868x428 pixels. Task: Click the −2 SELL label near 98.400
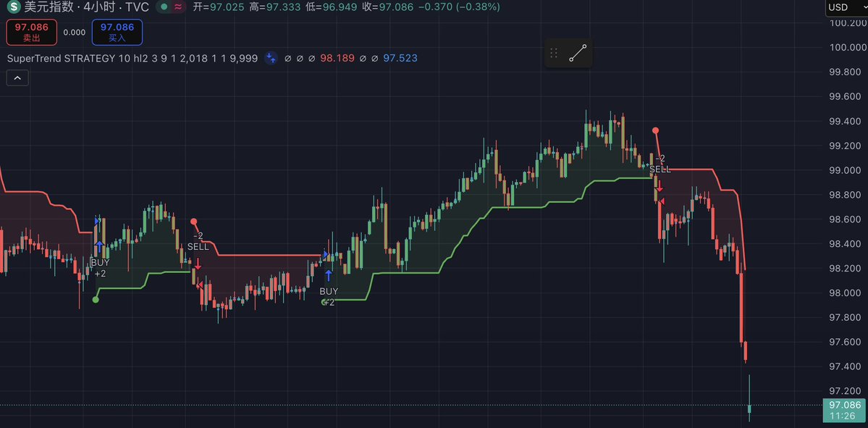click(x=198, y=241)
